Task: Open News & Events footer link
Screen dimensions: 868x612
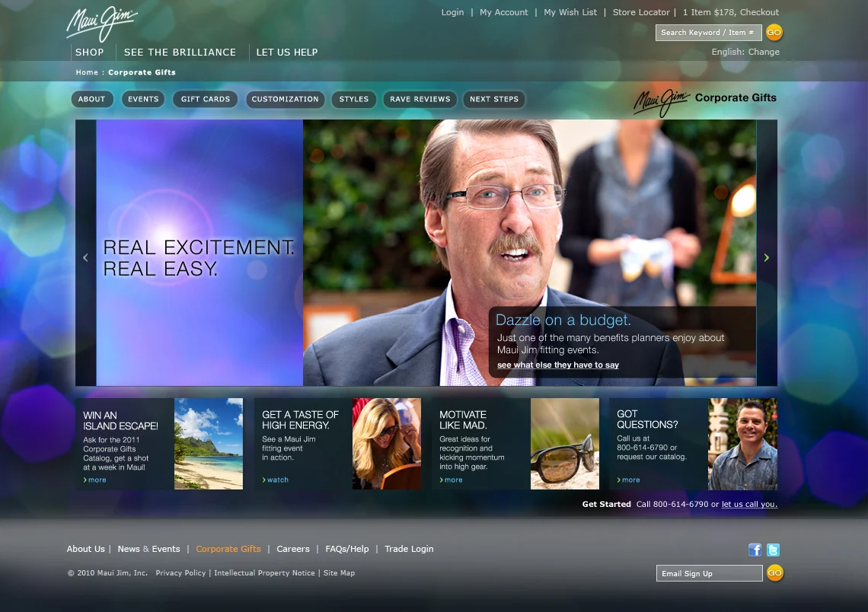Action: tap(149, 549)
